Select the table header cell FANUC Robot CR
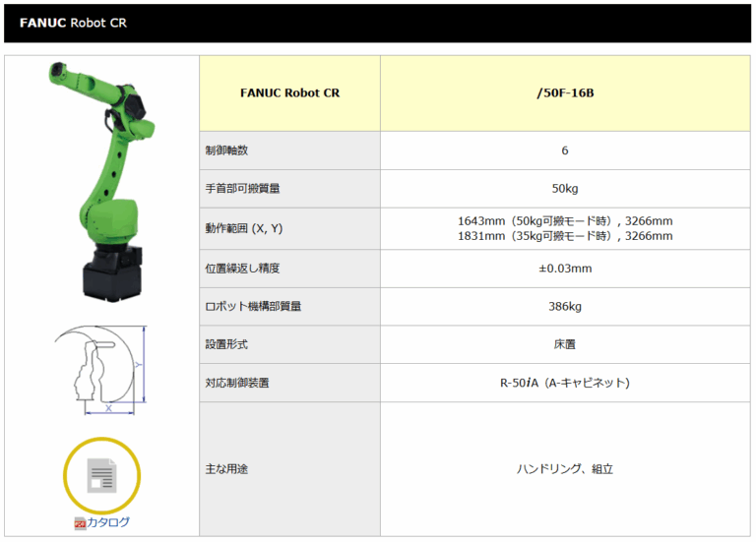The height and width of the screenshot is (542, 756). click(289, 93)
